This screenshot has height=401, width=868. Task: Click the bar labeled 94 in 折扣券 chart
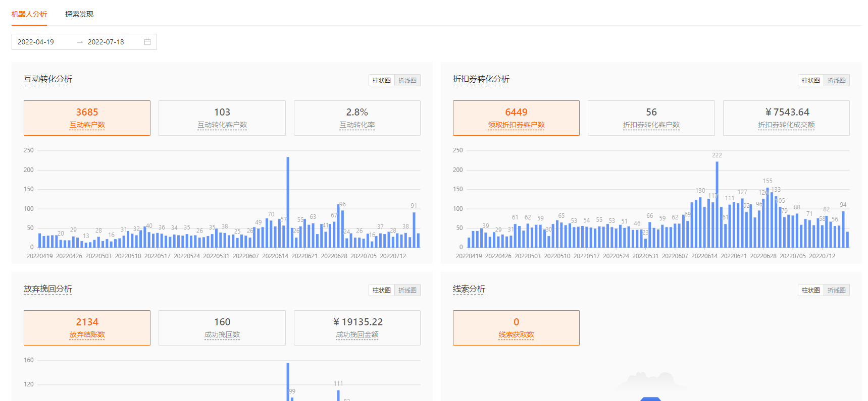[843, 230]
